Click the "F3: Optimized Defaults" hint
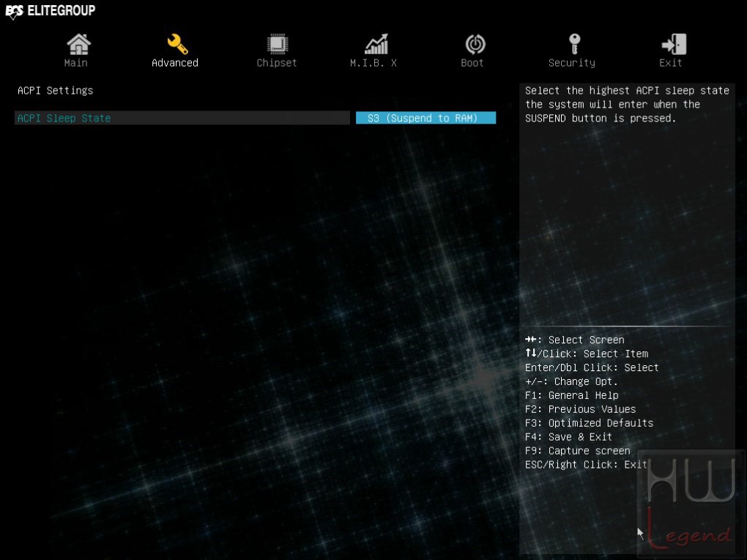Screen dimensions: 747x560 point(589,423)
